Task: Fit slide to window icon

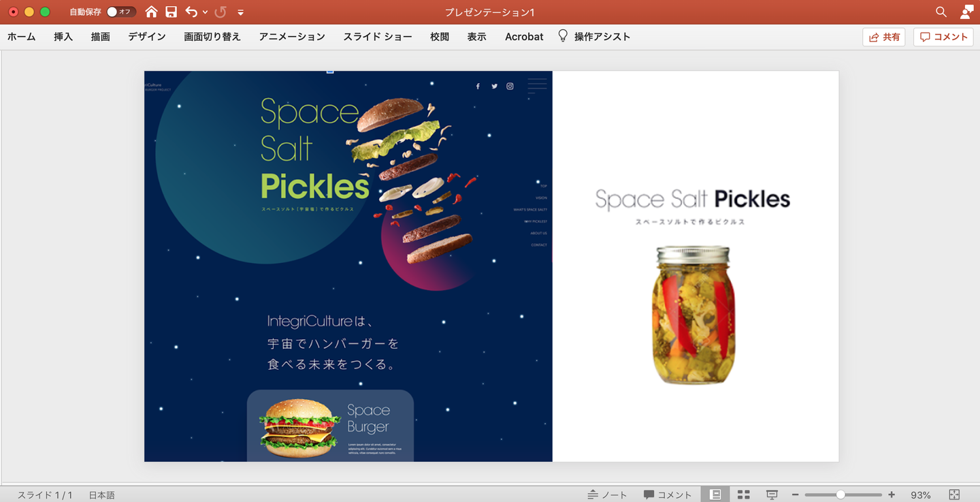Action: coord(954,495)
